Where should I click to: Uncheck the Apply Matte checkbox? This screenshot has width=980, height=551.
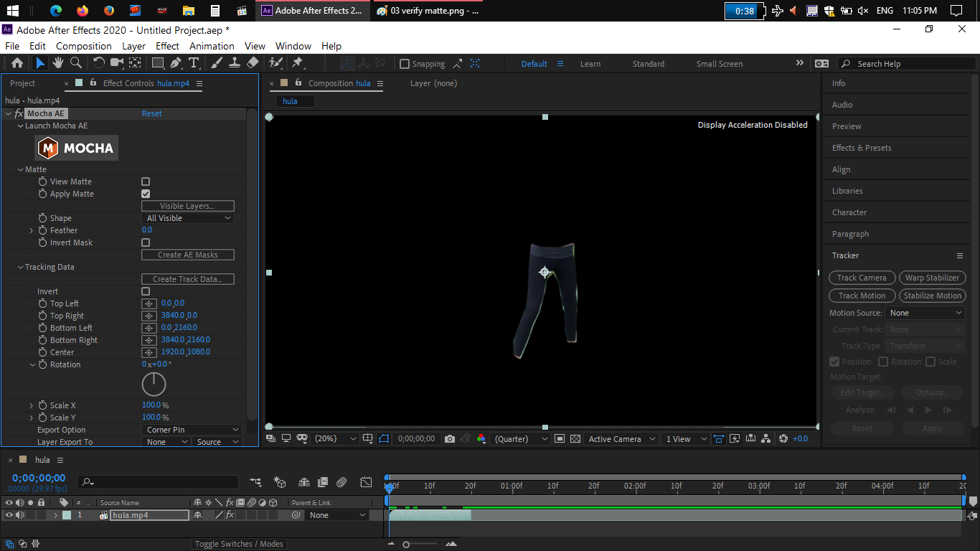[146, 194]
